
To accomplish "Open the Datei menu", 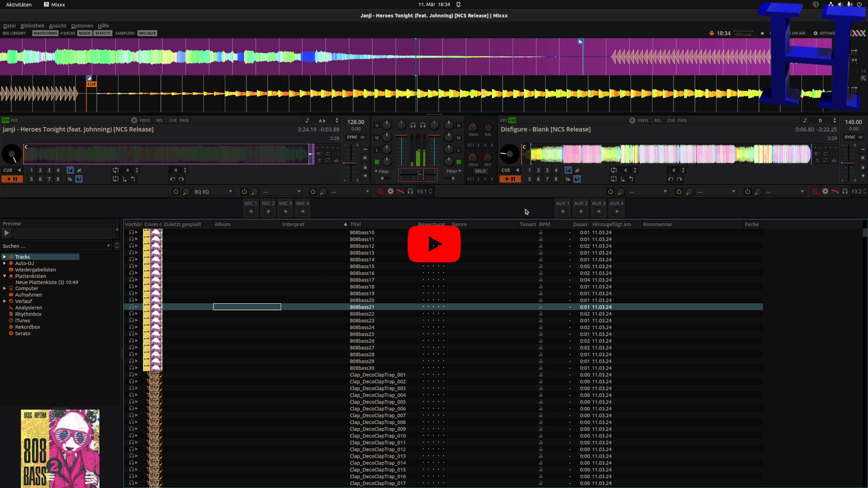I will 9,26.
